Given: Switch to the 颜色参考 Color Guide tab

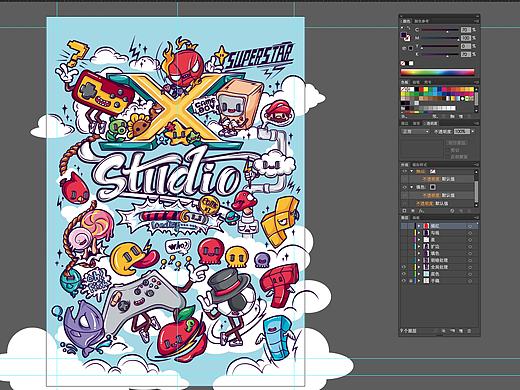Looking at the screenshot, I should (421, 21).
